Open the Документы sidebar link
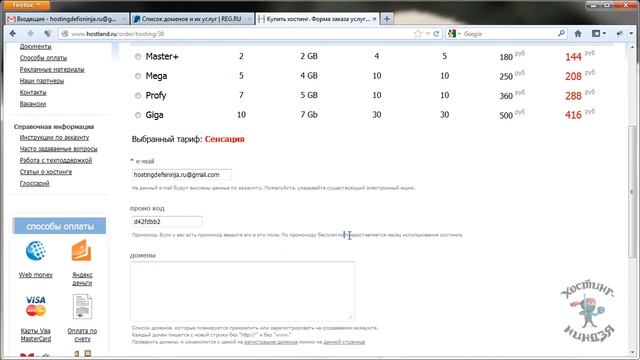 36,47
